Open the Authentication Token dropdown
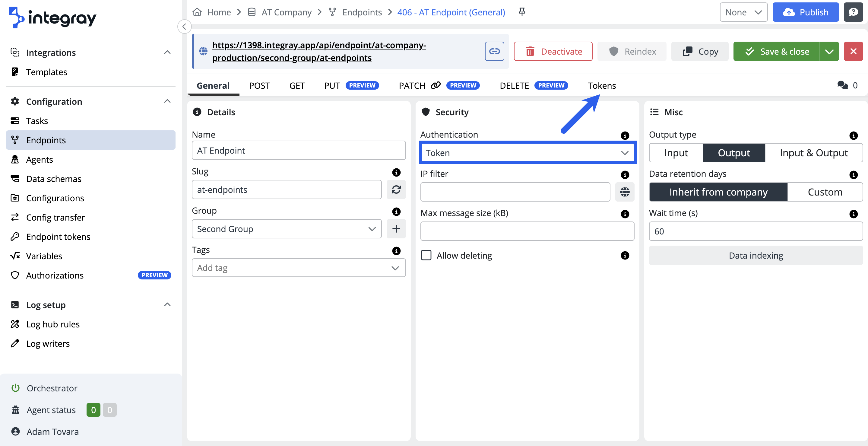The image size is (868, 446). click(x=527, y=153)
